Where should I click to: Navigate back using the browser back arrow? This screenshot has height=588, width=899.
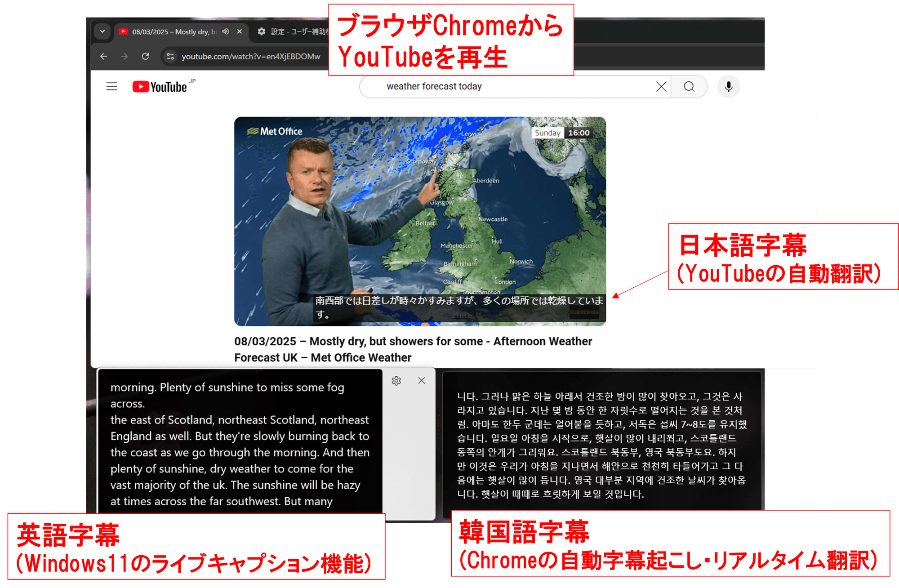[103, 57]
